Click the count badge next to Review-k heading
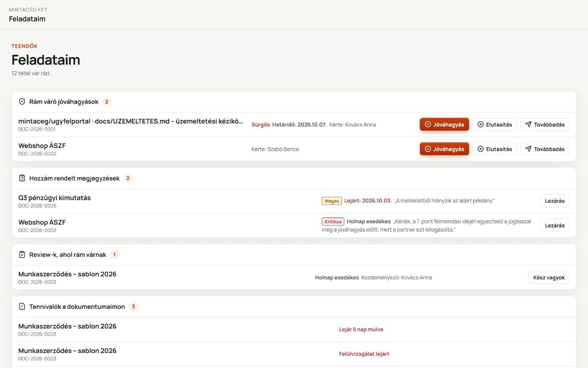 click(x=114, y=255)
